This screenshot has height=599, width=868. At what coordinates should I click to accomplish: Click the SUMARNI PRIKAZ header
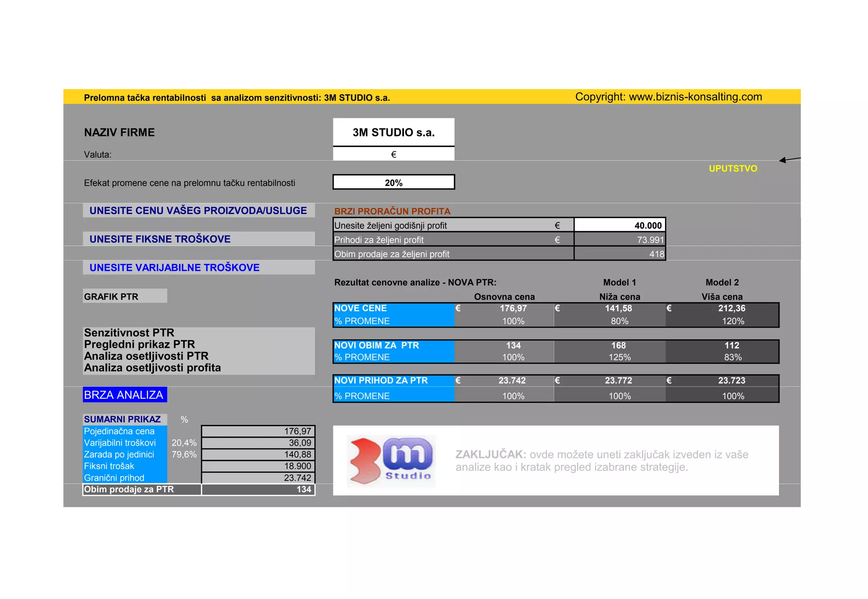[122, 419]
